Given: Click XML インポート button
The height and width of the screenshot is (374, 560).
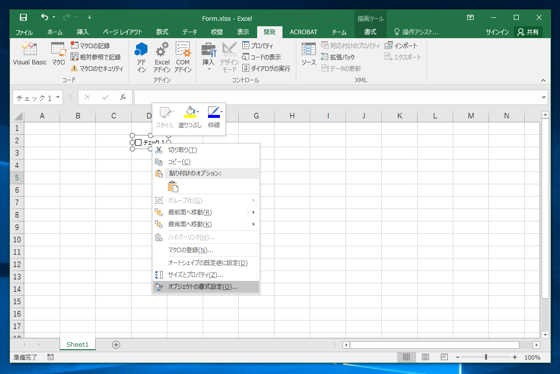Looking at the screenshot, I should pyautogui.click(x=401, y=45).
